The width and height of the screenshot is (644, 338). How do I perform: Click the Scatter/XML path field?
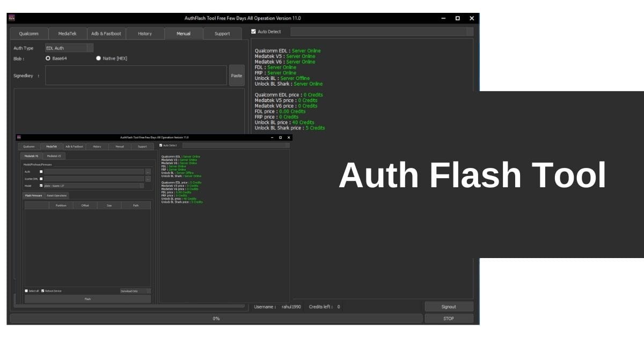(x=94, y=179)
